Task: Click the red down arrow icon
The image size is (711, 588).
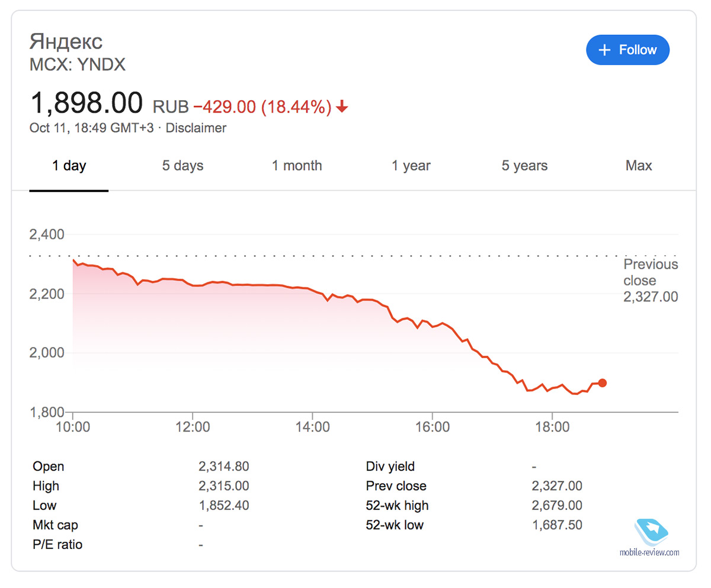Action: coord(342,107)
